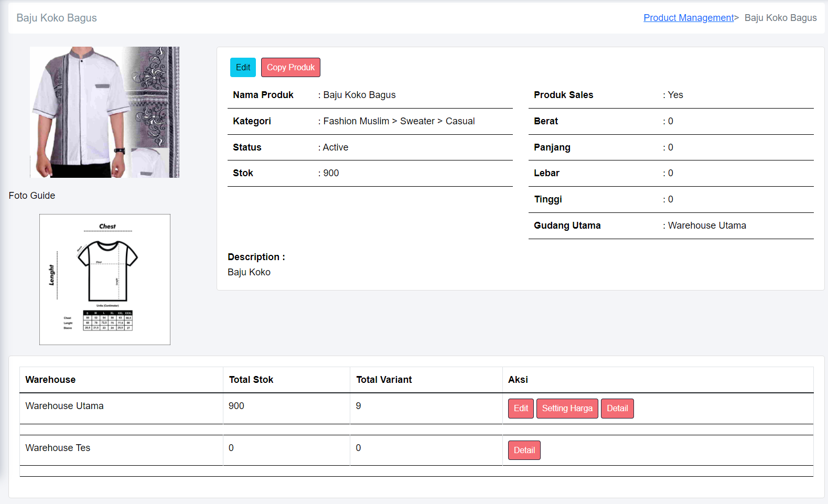
Task: Click the Aksi column header
Action: tap(518, 380)
